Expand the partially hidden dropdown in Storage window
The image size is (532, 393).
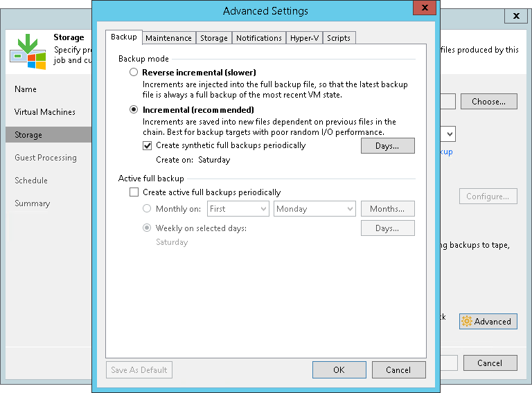448,134
